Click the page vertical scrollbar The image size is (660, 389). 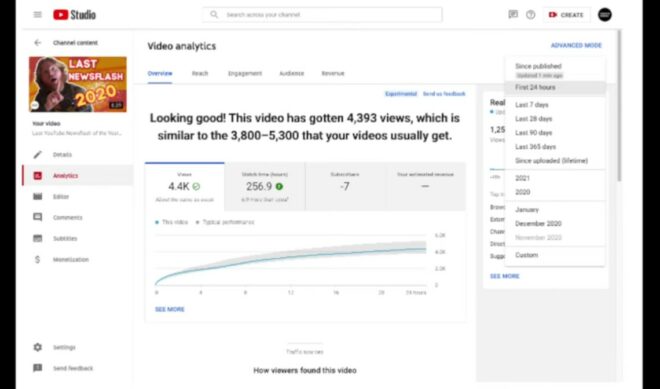[x=619, y=105]
